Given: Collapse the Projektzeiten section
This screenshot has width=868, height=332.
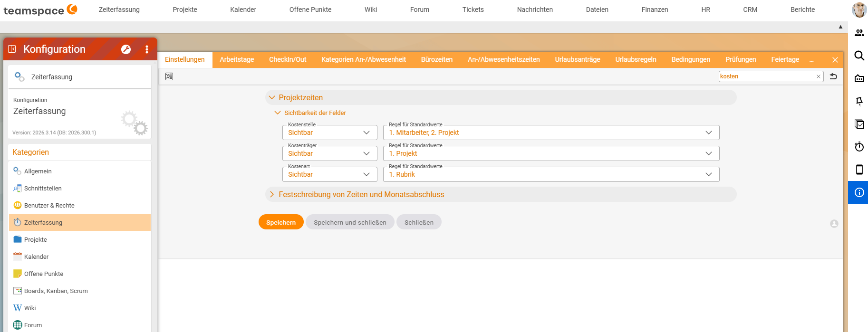Looking at the screenshot, I should (272, 97).
